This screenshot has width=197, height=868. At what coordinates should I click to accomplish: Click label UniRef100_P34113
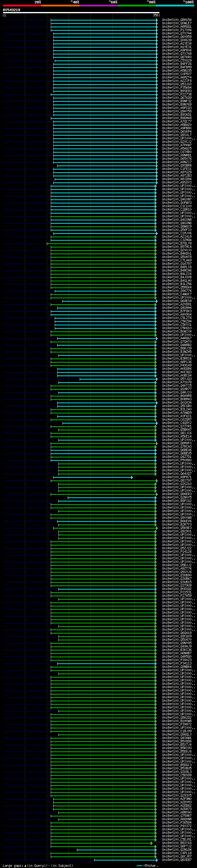click(x=176, y=664)
